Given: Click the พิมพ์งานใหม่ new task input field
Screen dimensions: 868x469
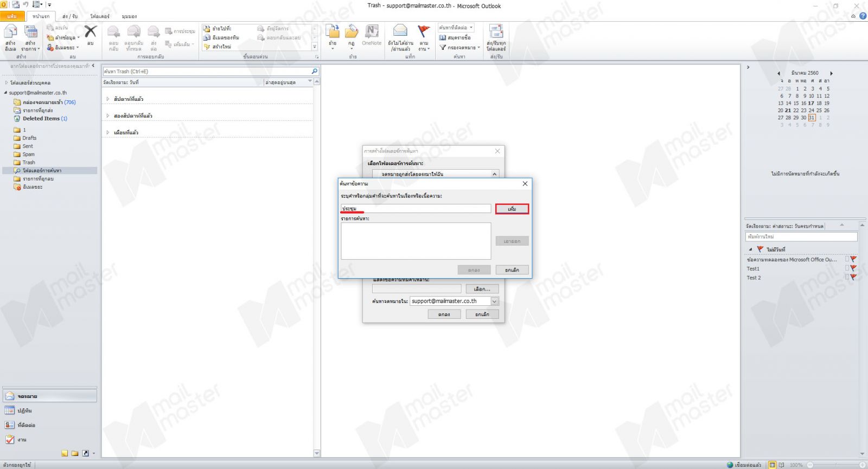Looking at the screenshot, I should (801, 236).
